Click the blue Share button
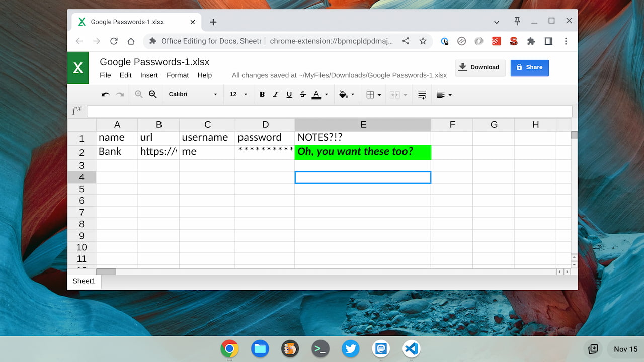The width and height of the screenshot is (644, 362). pyautogui.click(x=530, y=68)
